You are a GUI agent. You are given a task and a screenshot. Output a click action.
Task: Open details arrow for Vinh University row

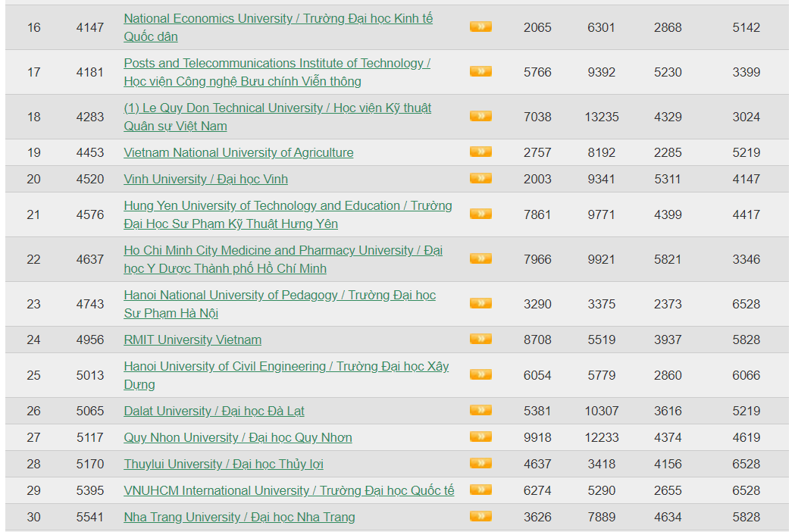pyautogui.click(x=480, y=178)
